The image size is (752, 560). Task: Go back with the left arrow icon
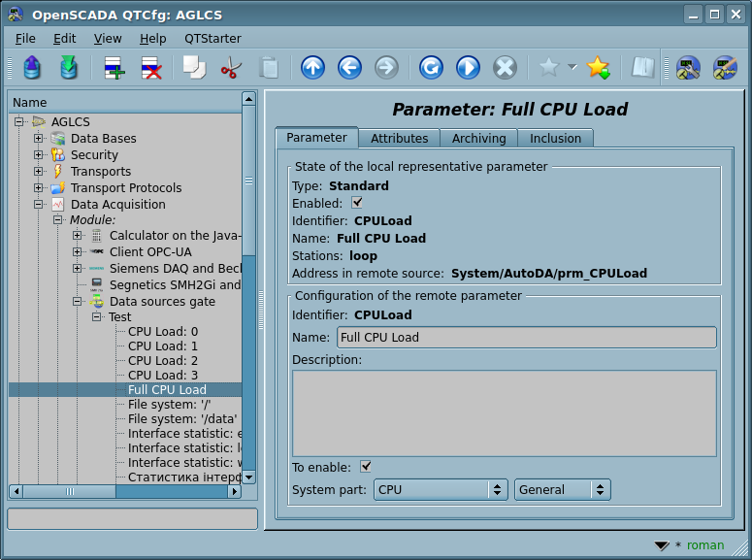coord(349,67)
